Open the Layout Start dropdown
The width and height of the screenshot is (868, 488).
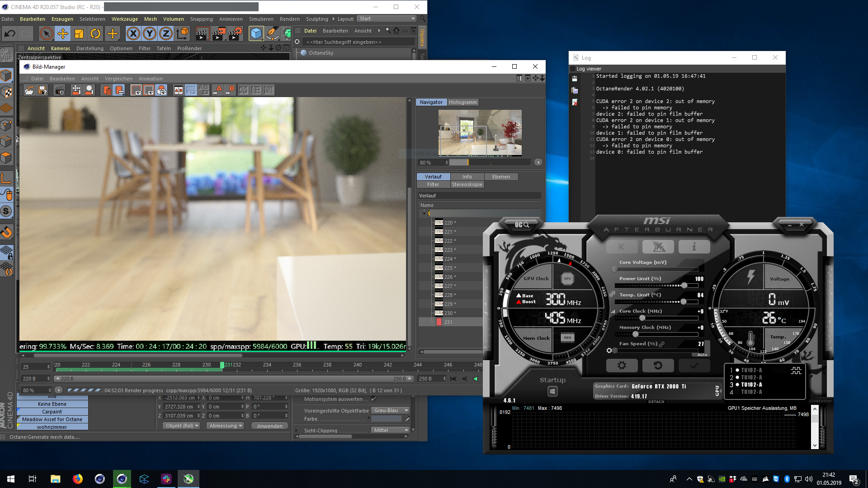(387, 19)
